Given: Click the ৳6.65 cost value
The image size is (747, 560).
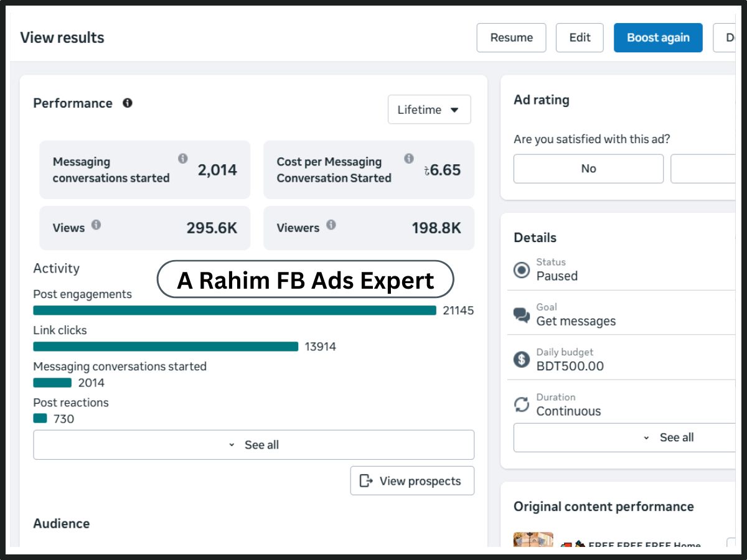Looking at the screenshot, I should (x=442, y=170).
